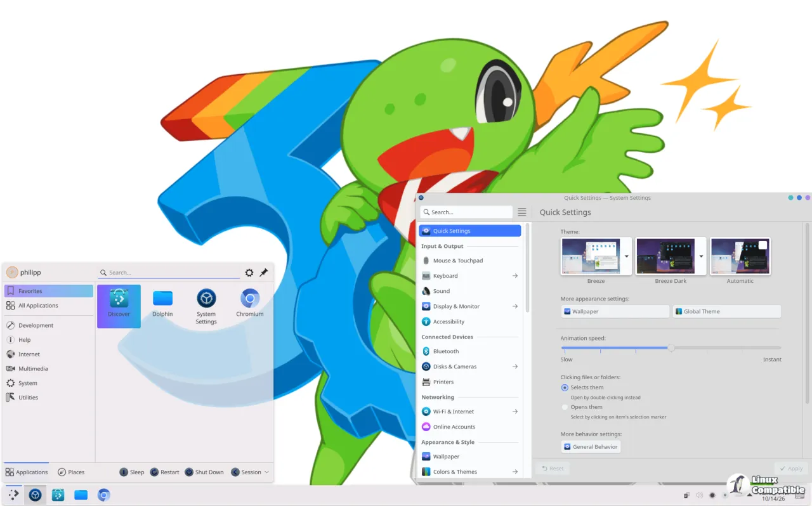Open launcher configuration gear icon
812x506 pixels.
[249, 273]
